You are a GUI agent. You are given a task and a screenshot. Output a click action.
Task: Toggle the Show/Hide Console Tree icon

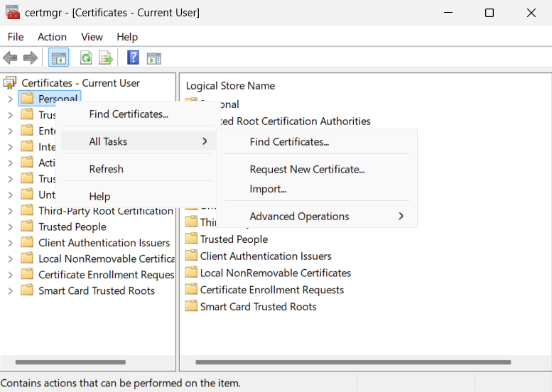click(x=58, y=58)
